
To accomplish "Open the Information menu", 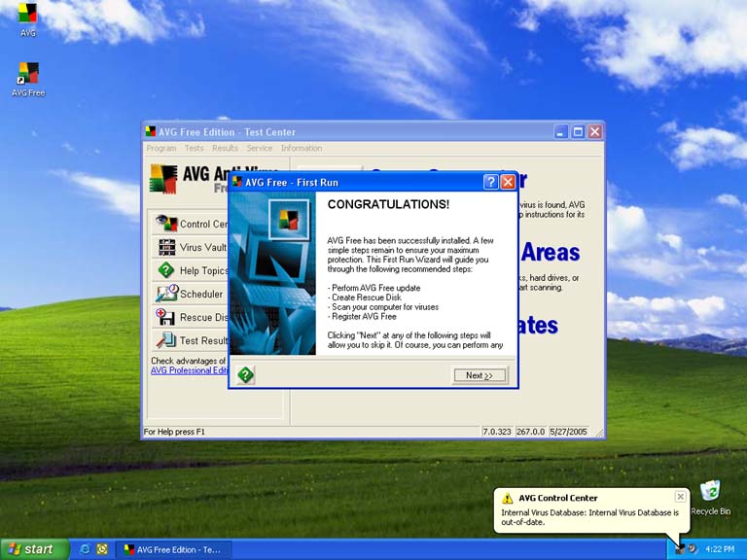I will [302, 149].
